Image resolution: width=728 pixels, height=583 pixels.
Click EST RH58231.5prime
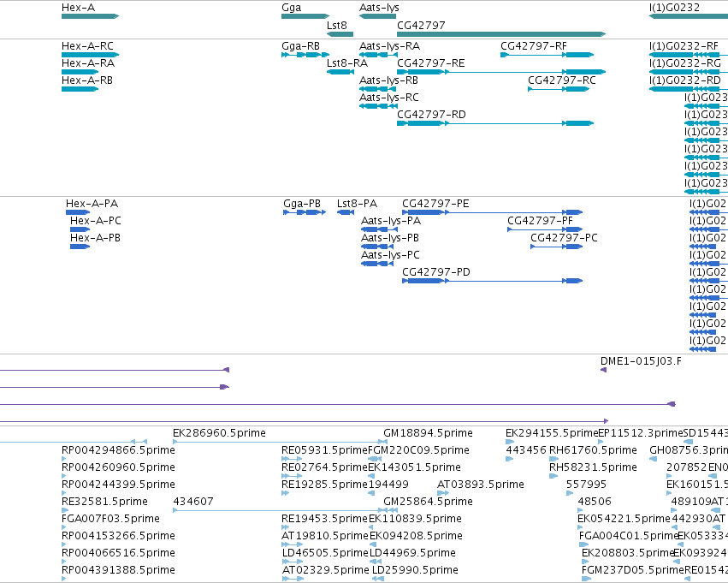pos(553,476)
